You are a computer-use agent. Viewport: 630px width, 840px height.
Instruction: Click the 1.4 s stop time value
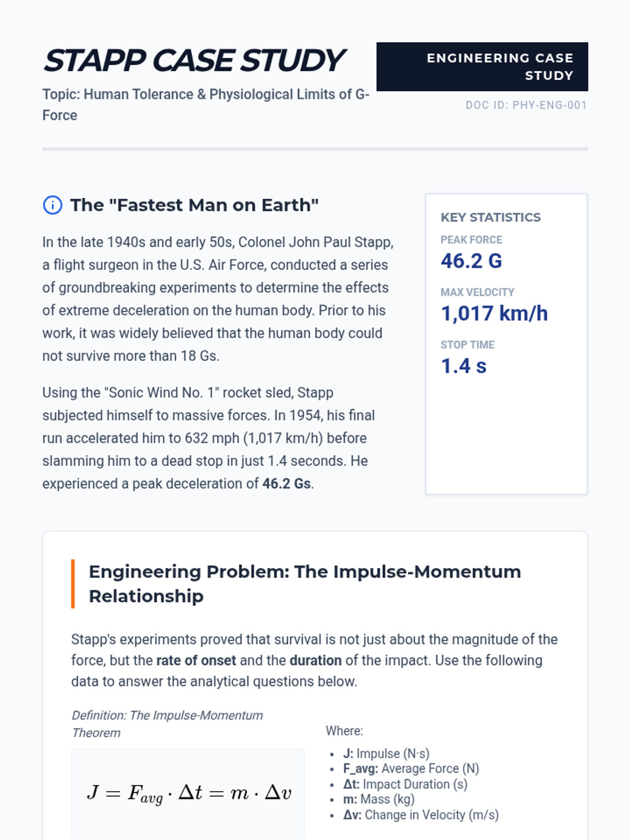click(x=464, y=366)
